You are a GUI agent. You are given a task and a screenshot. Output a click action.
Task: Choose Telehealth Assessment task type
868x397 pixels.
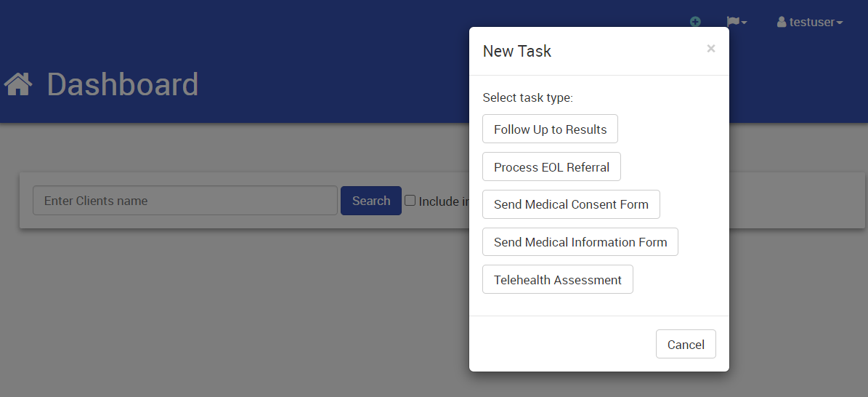(x=557, y=280)
